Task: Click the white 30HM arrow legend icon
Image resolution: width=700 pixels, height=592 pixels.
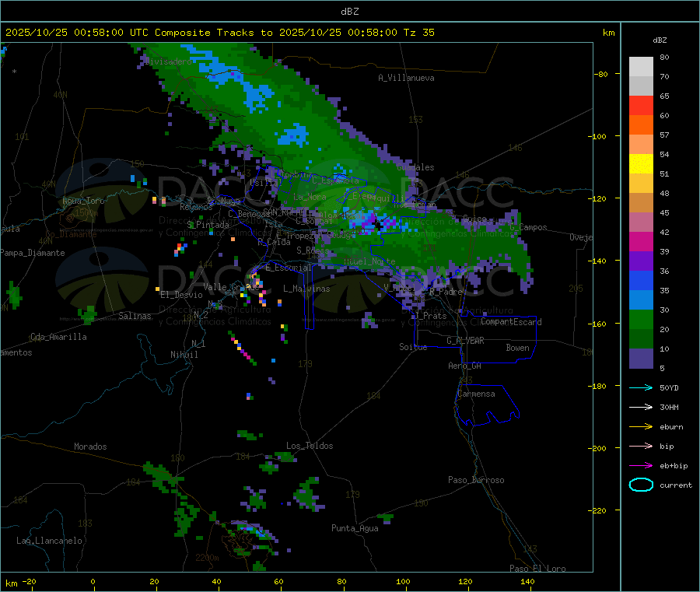Action: pos(641,407)
